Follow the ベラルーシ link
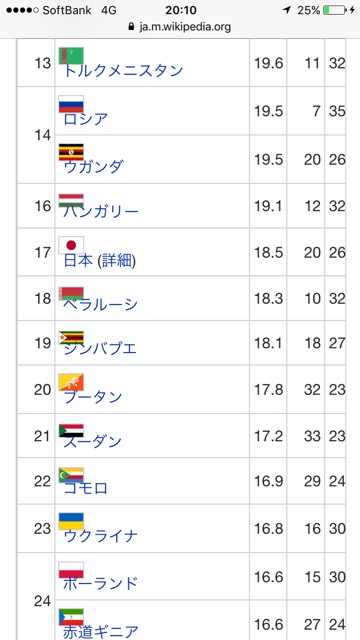Image resolution: width=360 pixels, height=640 pixels. pyautogui.click(x=101, y=304)
